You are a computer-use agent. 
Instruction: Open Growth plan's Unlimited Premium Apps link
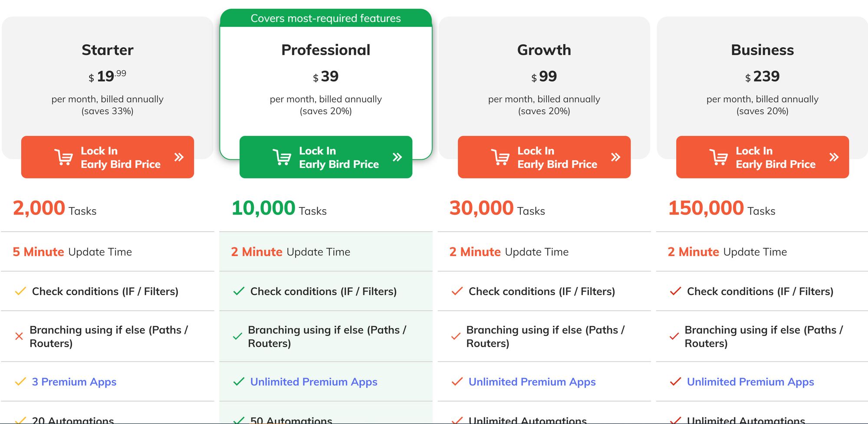pos(532,382)
